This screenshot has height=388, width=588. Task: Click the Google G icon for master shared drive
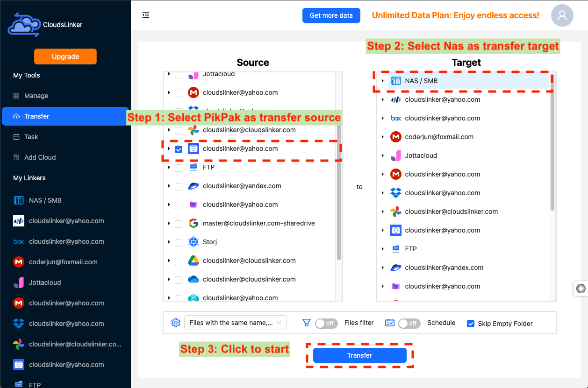(x=194, y=223)
